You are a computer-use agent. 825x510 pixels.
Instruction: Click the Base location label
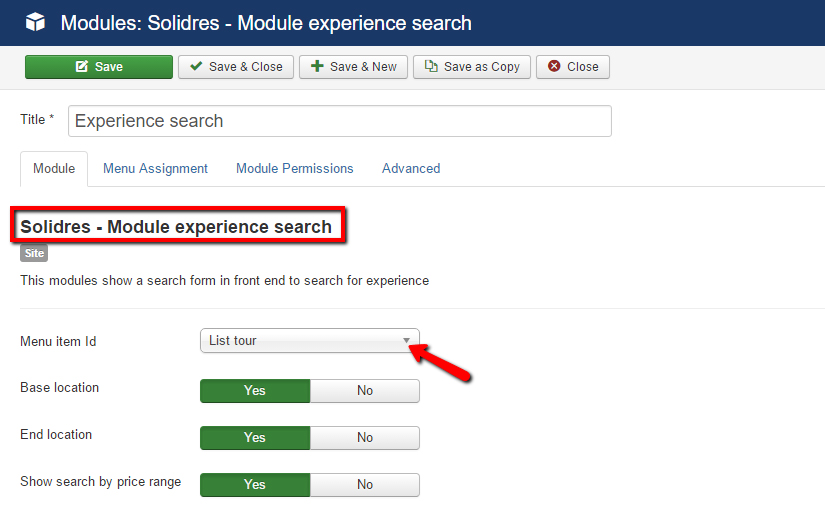coord(59,387)
